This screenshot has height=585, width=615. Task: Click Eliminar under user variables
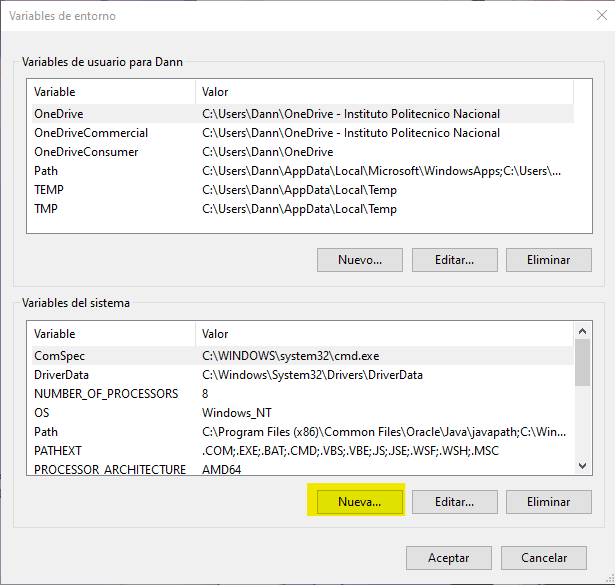549,260
